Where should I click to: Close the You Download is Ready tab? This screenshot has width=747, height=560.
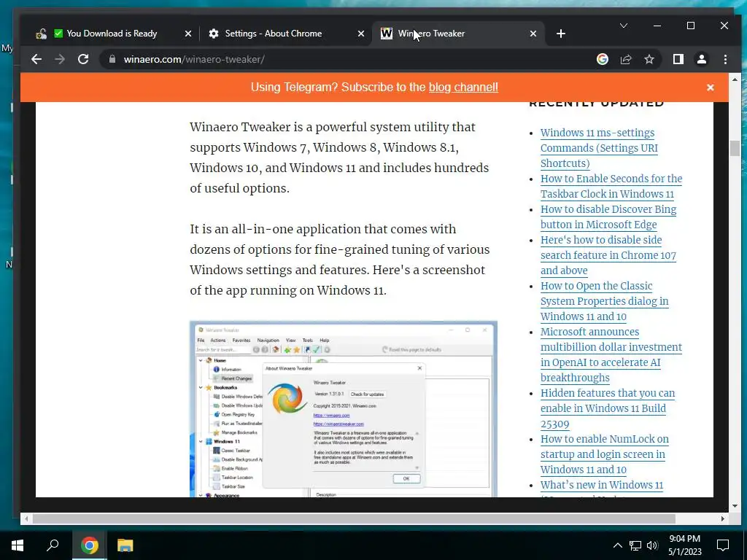[187, 34]
